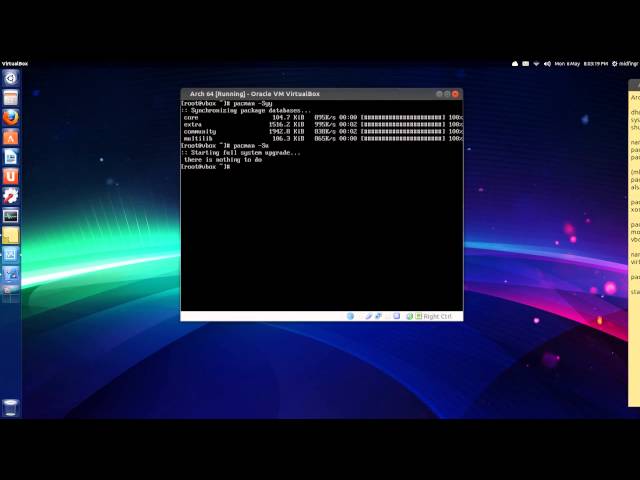Screen dimensions: 640x480
Task: Open the sound volume indicator
Action: click(x=547, y=64)
